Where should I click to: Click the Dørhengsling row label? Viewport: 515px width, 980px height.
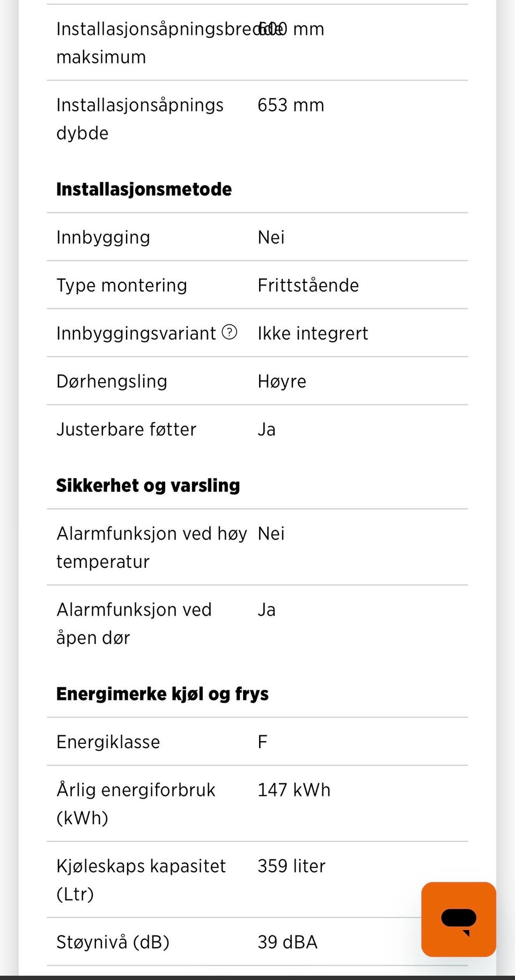(112, 382)
